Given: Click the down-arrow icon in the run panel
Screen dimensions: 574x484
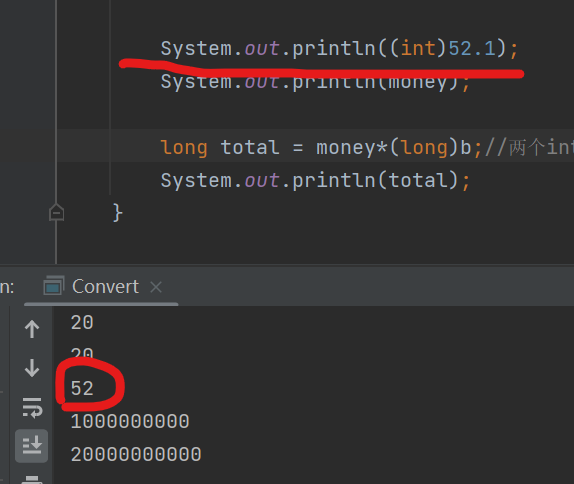Looking at the screenshot, I should click(32, 368).
